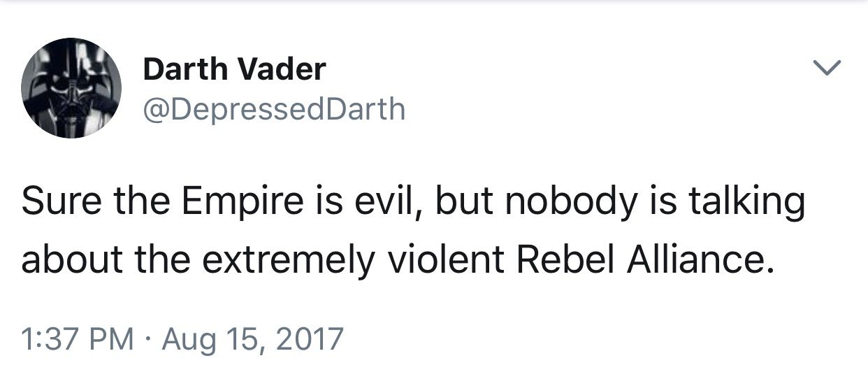Open the @DepressedDarth handle link

tap(273, 109)
